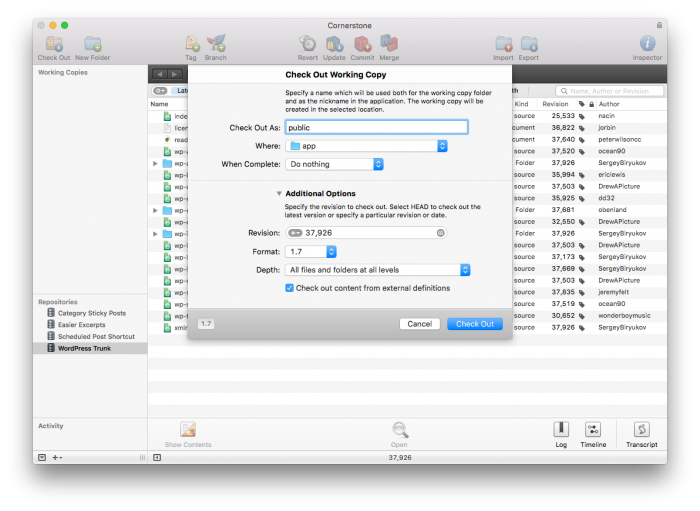This screenshot has height=511, width=700.
Task: Open the Transcript view icon
Action: click(642, 429)
